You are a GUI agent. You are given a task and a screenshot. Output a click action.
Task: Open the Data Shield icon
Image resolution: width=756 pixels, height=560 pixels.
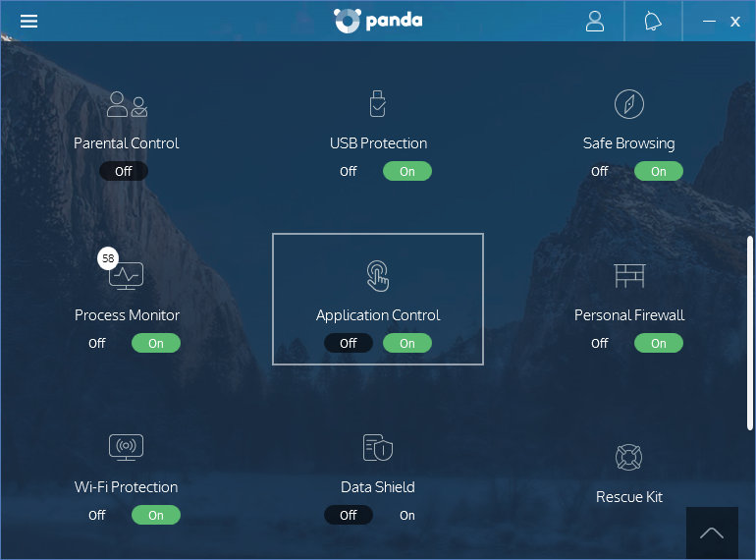[378, 448]
